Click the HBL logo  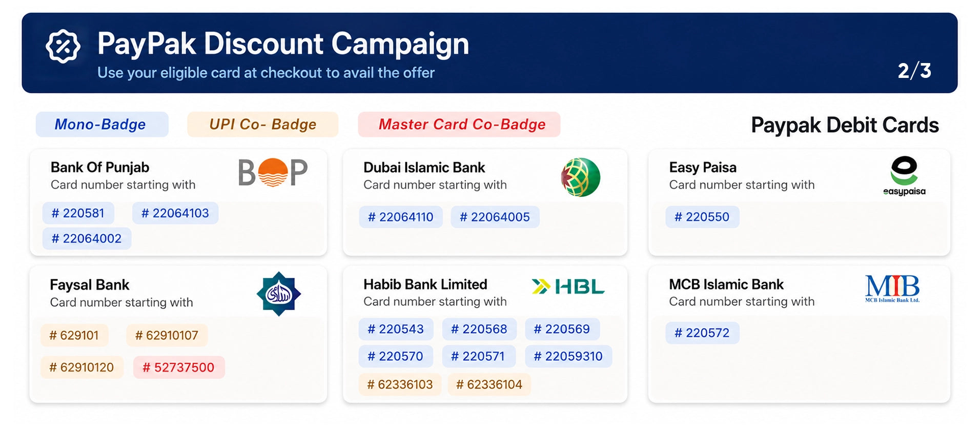pyautogui.click(x=568, y=287)
